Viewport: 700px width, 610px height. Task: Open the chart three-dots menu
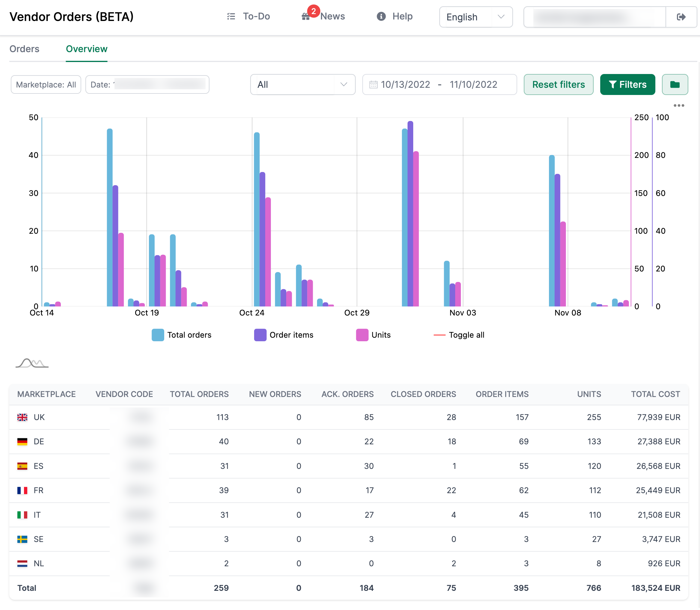(x=678, y=105)
